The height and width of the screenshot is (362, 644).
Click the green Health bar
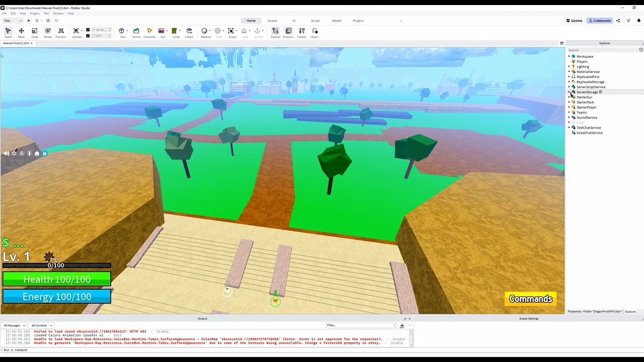pyautogui.click(x=57, y=279)
